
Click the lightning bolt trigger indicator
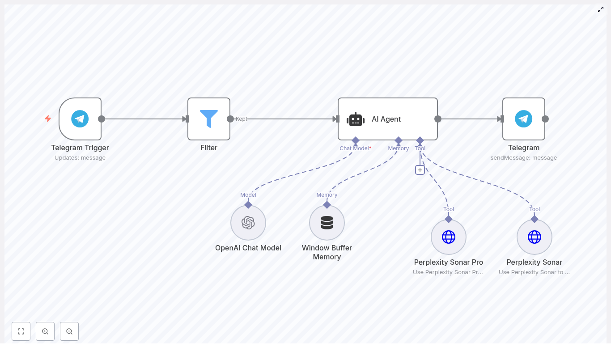(x=48, y=119)
